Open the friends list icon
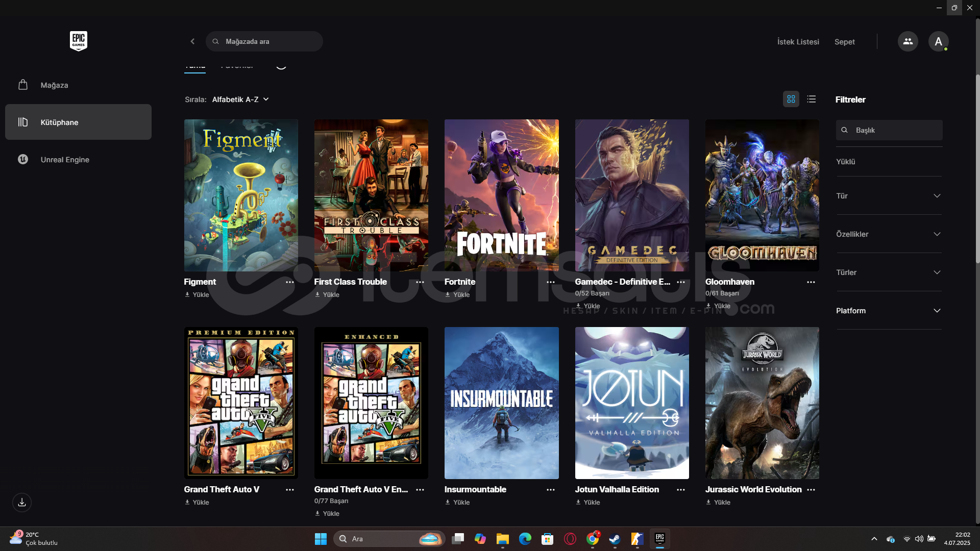This screenshot has width=980, height=551. click(908, 41)
